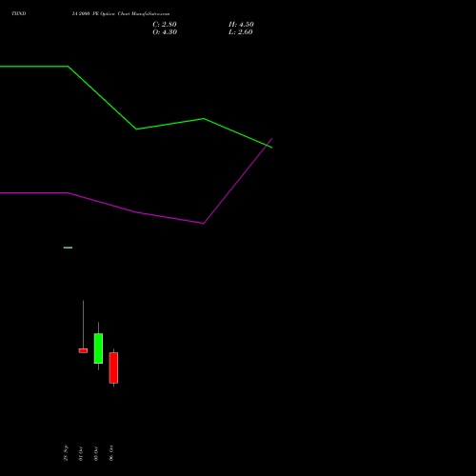This screenshot has width=476, height=476.
Task: Click the 05 Oct date label
Action: click(x=96, y=453)
